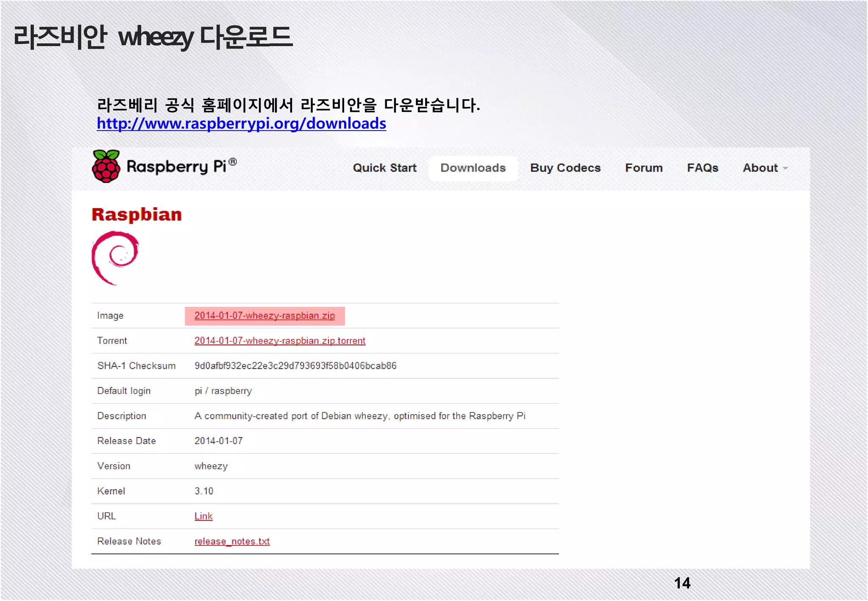Click the 'Default login' row label
Screen dimensions: 868x601
(x=124, y=391)
